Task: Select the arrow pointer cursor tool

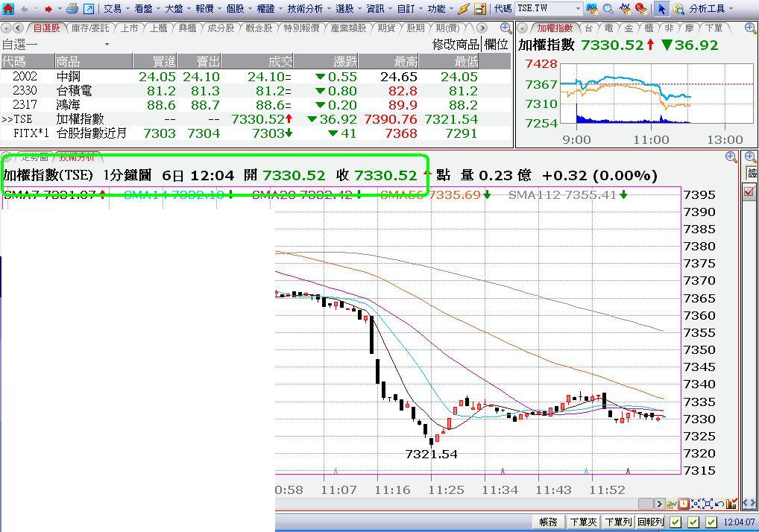Action: coord(662,9)
